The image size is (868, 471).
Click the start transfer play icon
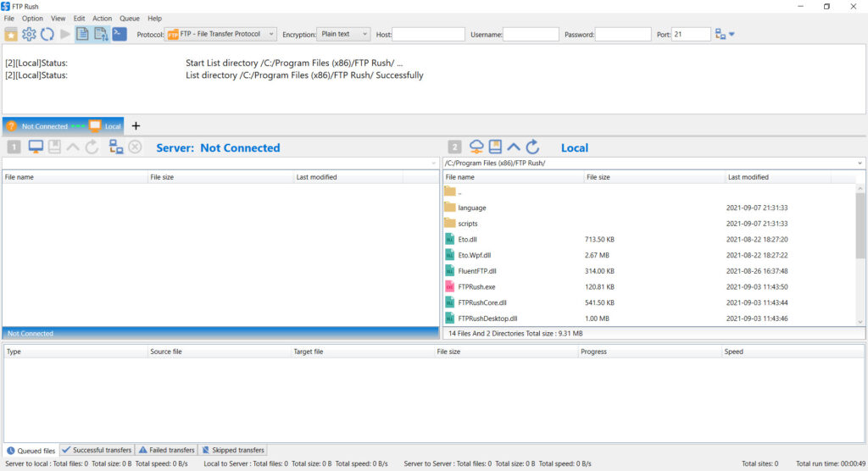(65, 35)
